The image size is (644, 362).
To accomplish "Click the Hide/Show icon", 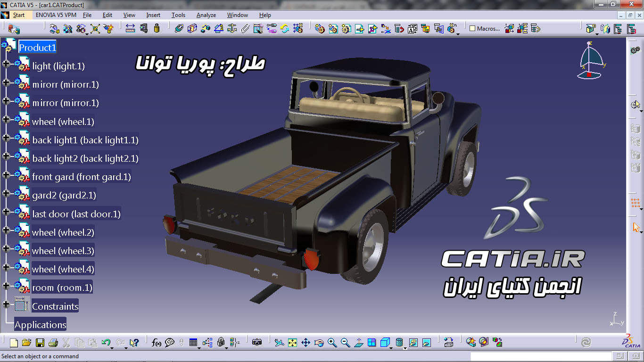I will 413,343.
